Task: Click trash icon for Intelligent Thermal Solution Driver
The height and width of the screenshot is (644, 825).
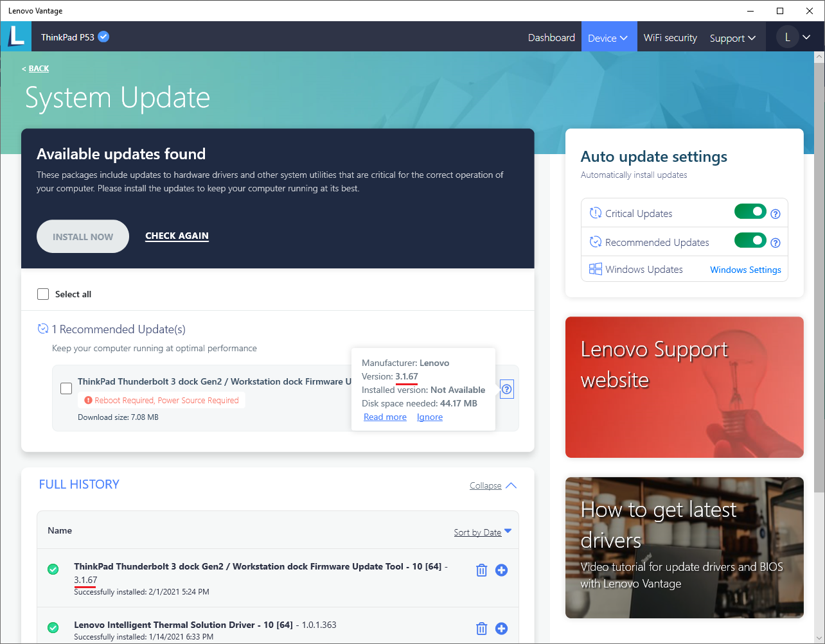Action: click(481, 629)
